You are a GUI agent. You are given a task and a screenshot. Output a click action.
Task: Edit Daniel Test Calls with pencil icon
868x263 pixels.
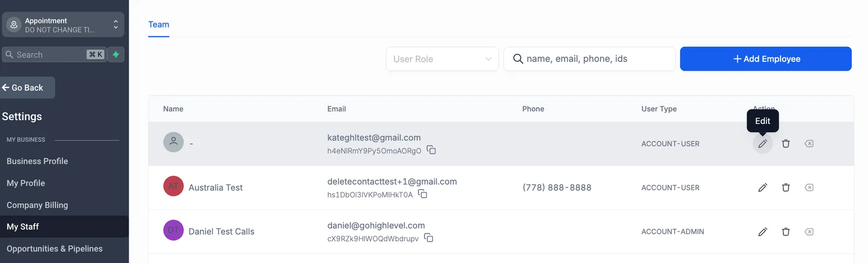click(762, 231)
